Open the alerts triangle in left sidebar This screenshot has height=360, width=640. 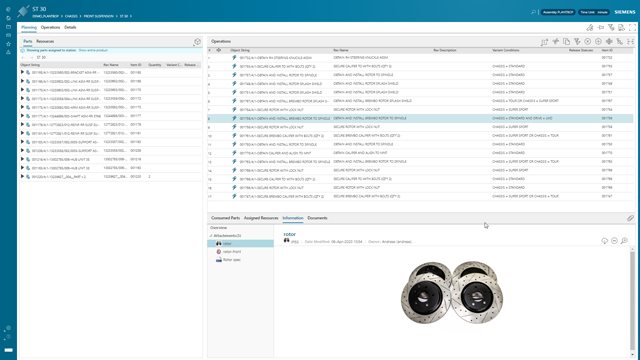[9, 52]
